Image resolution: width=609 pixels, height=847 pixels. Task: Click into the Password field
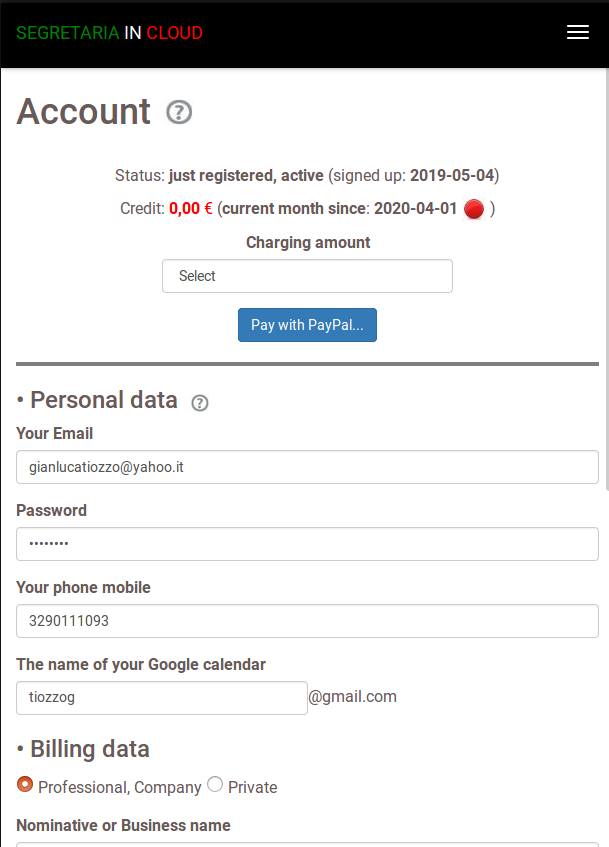tap(307, 544)
